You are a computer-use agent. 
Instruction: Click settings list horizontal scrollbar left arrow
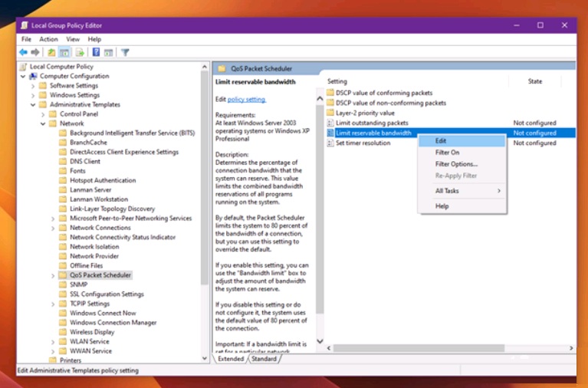329,348
